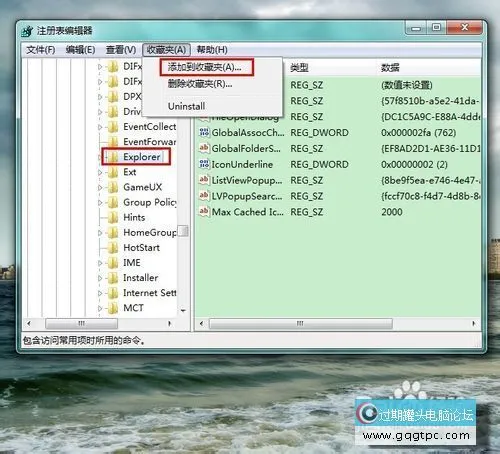Viewport: 500px width, 454px height.
Task: Choose 删除收藏夹(R)... menu entry
Action: (x=200, y=84)
